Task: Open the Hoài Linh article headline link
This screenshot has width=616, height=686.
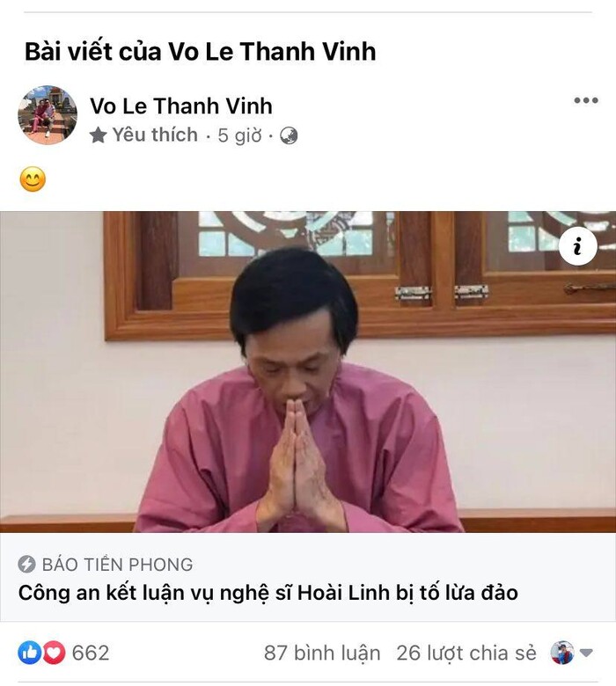Action: click(x=268, y=593)
